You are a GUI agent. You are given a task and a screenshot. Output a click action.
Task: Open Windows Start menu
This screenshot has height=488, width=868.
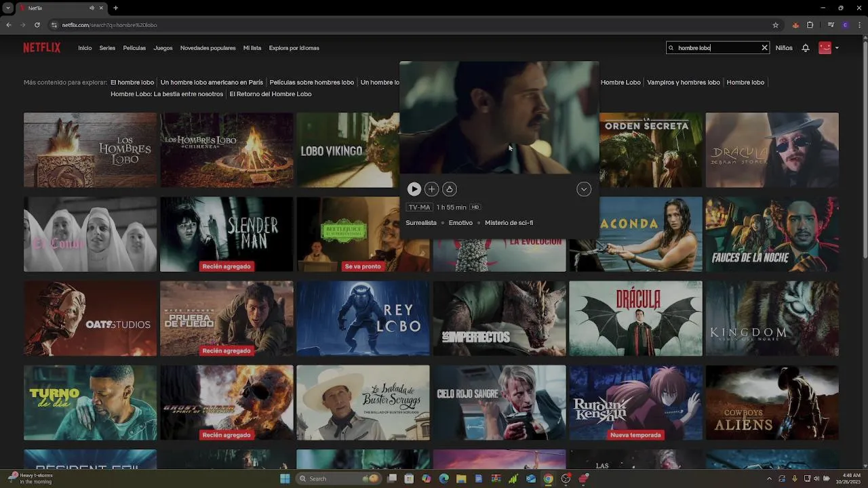tap(285, 479)
